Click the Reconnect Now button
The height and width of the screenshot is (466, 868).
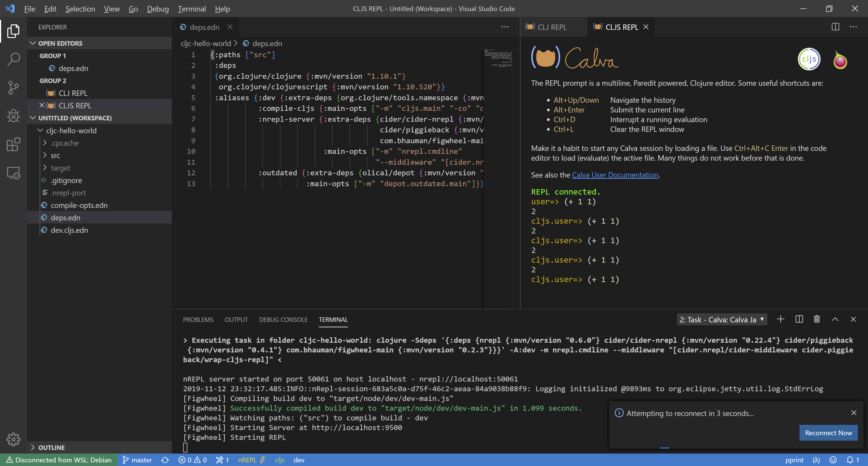click(828, 433)
